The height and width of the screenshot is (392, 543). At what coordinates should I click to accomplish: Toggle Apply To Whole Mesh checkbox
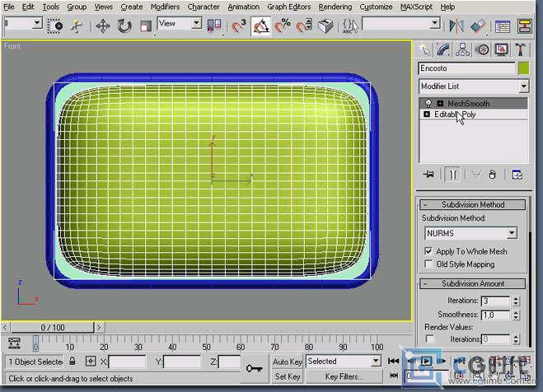[429, 251]
